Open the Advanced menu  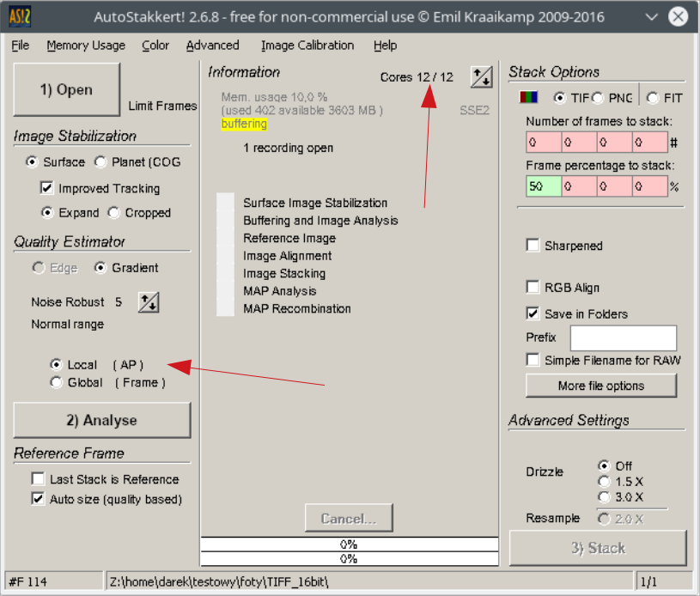pos(212,46)
